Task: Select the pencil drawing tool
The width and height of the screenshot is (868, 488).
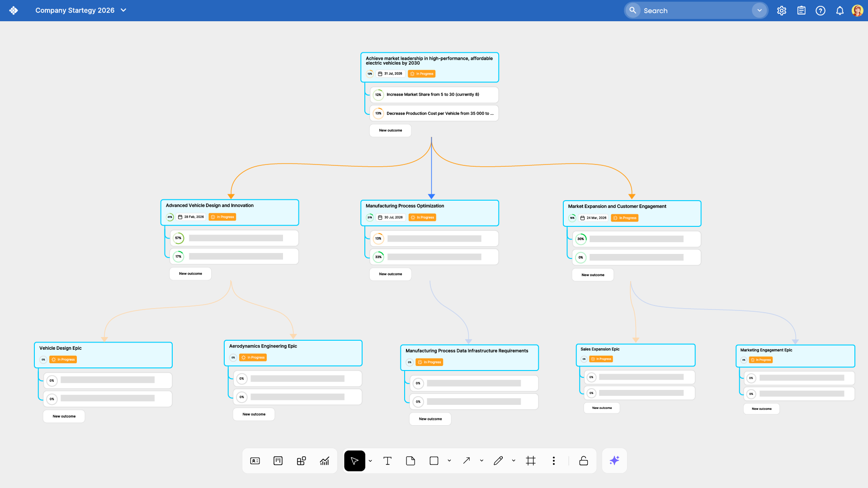Action: tap(498, 461)
